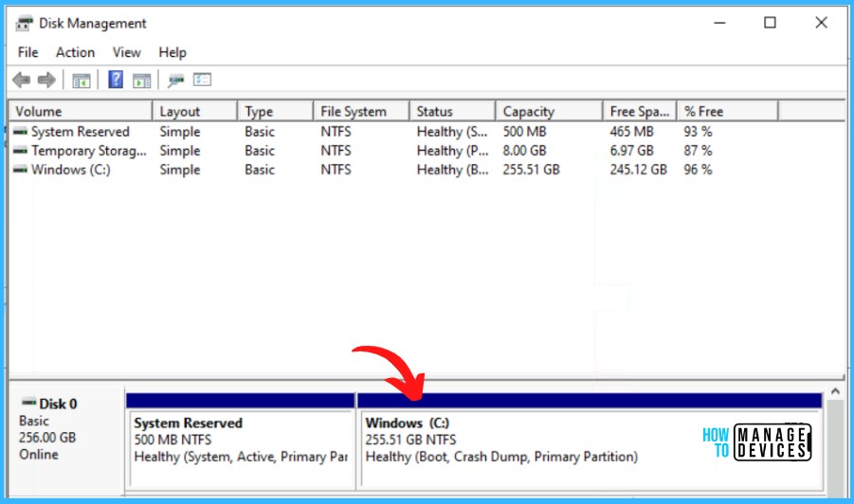This screenshot has height=504, width=854.
Task: Select the System Reserved partition block
Action: (x=240, y=441)
